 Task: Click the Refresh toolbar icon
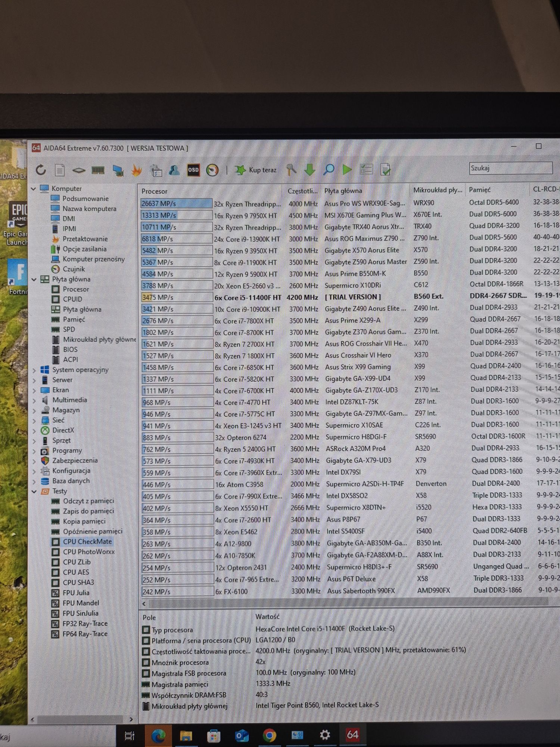click(x=41, y=170)
